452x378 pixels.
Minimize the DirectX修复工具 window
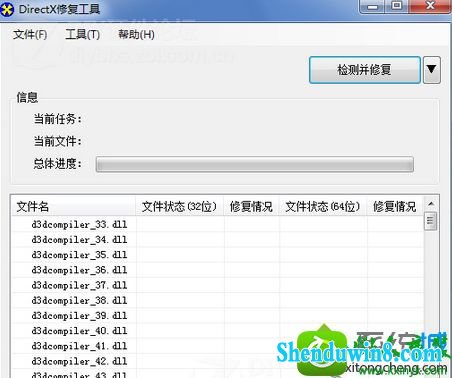click(373, 6)
